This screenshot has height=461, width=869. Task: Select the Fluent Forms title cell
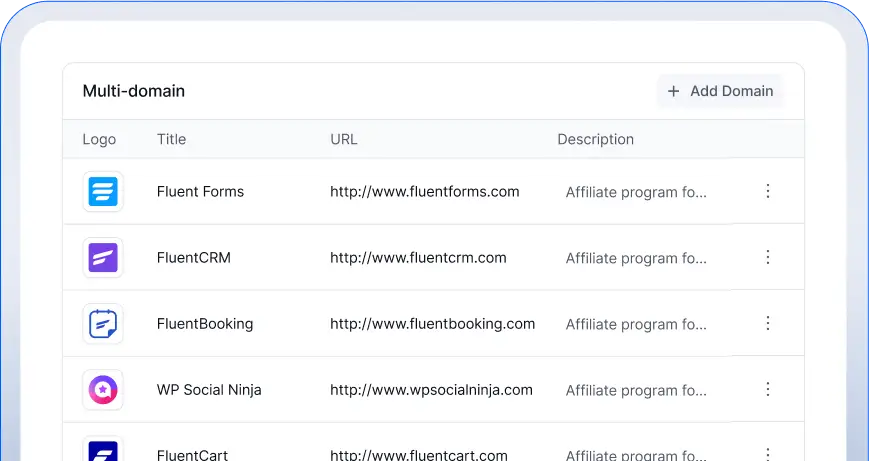[x=200, y=192]
